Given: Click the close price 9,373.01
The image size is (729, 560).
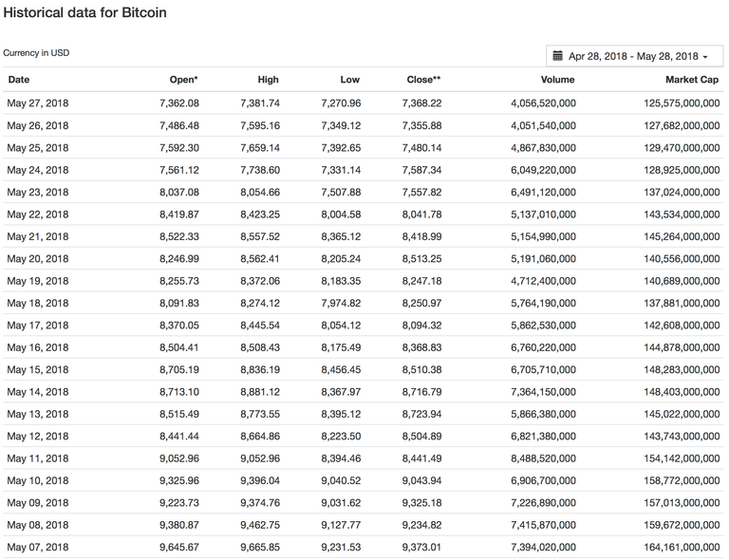Looking at the screenshot, I should [x=422, y=548].
